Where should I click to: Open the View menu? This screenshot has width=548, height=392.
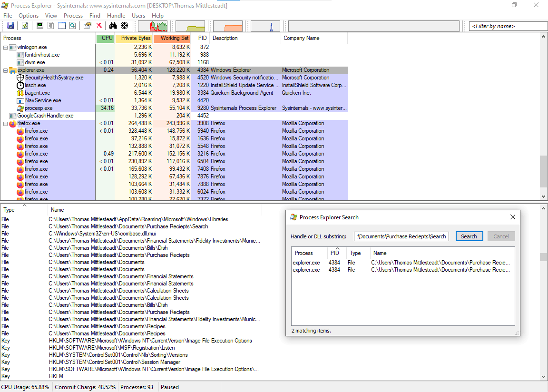tap(51, 16)
